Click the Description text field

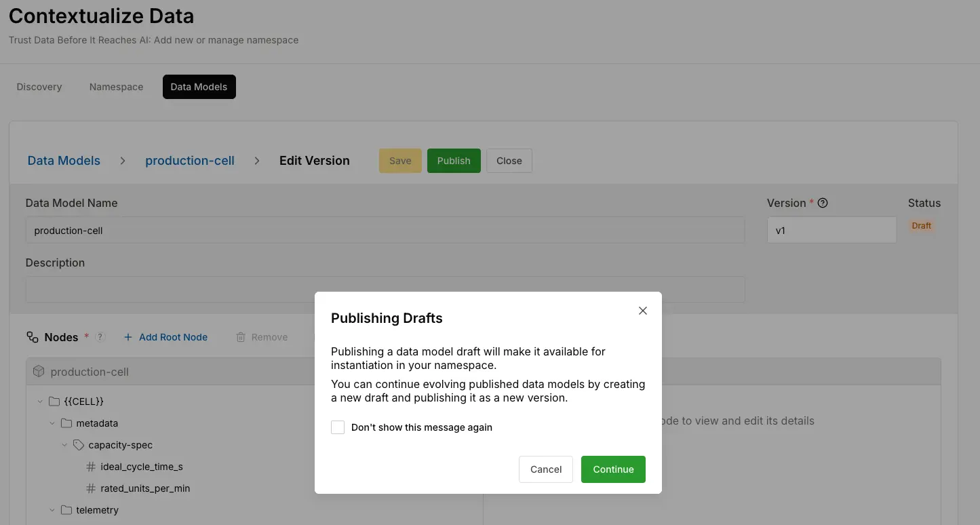pyautogui.click(x=385, y=289)
